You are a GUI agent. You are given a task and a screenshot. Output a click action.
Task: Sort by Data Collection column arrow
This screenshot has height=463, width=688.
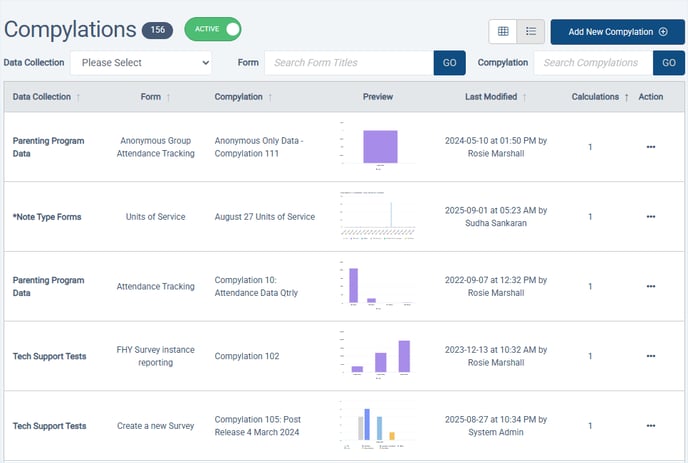[x=78, y=97]
